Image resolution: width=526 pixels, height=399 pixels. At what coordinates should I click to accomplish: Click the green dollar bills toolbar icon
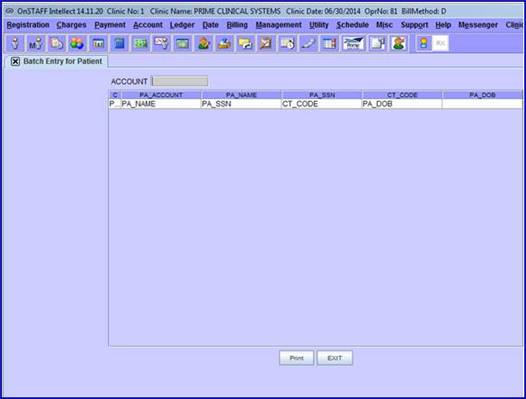(x=141, y=43)
